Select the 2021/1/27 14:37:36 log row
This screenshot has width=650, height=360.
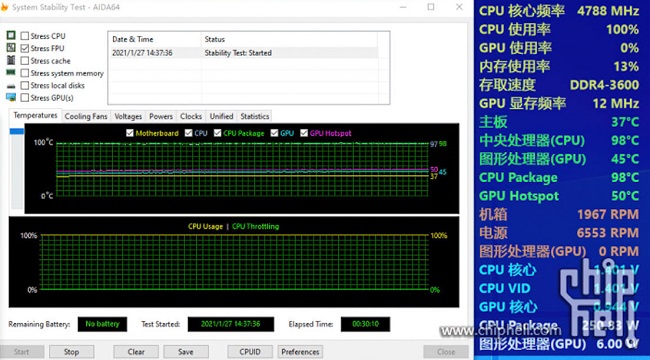coord(243,53)
